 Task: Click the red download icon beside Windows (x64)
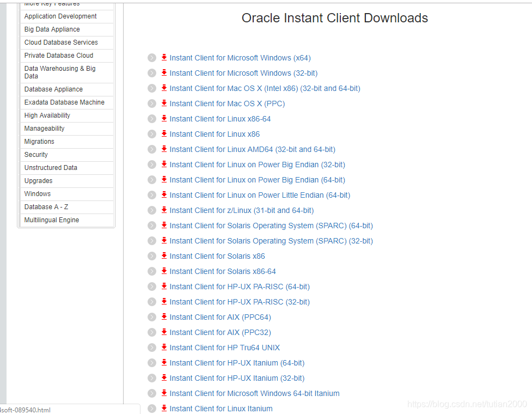pyautogui.click(x=164, y=57)
